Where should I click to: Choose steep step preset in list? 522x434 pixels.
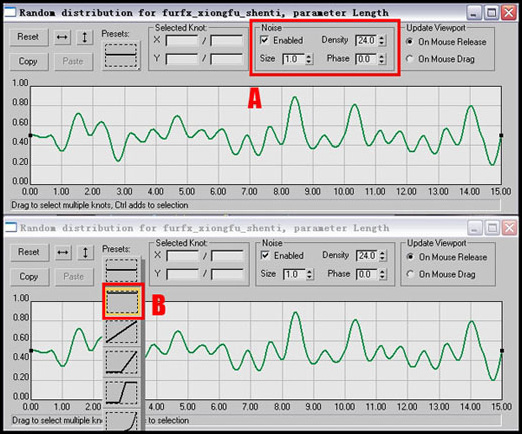coord(122,393)
